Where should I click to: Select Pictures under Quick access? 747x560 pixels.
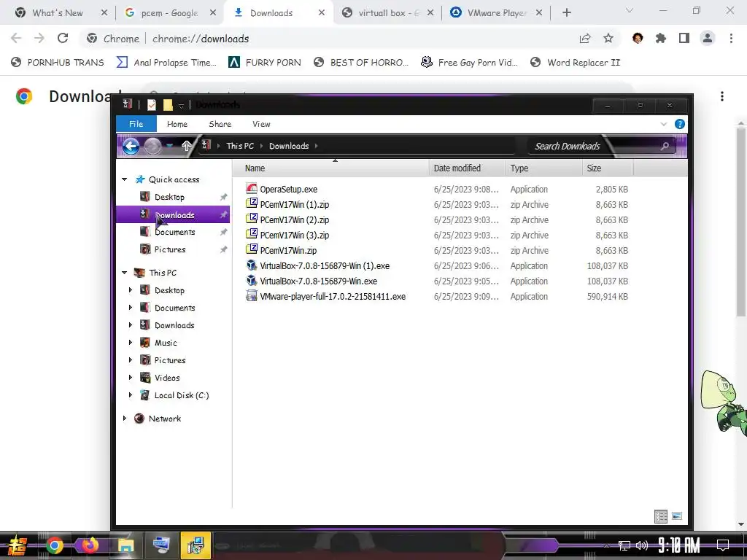tap(169, 249)
